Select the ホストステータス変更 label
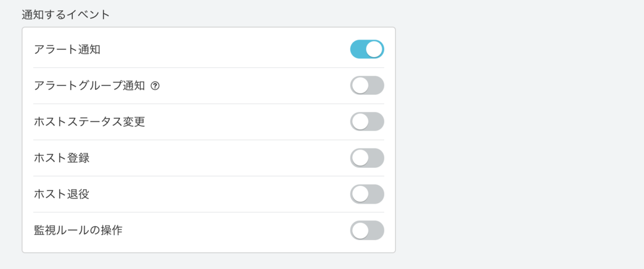The height and width of the screenshot is (269, 644). [x=89, y=121]
